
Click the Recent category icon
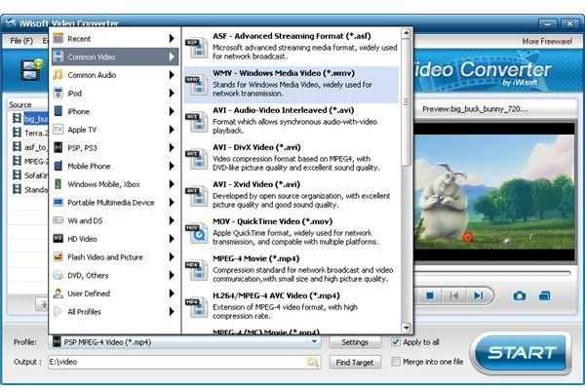pyautogui.click(x=58, y=38)
